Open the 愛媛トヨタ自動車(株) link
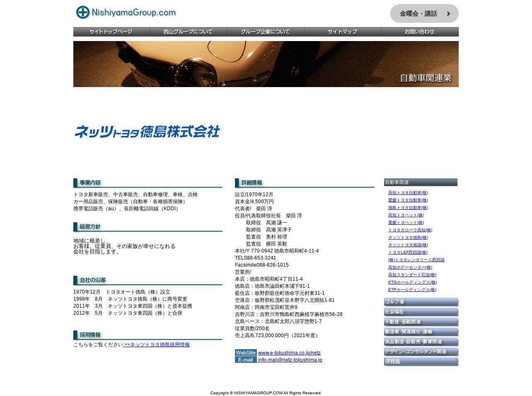The height and width of the screenshot is (396, 532). [408, 200]
